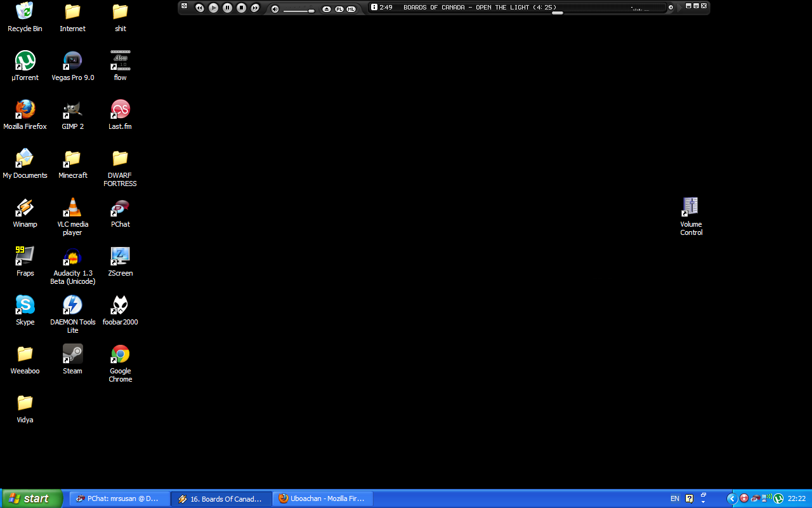Image resolution: width=812 pixels, height=508 pixels.
Task: Switch to PChat taskbar window
Action: (119, 498)
